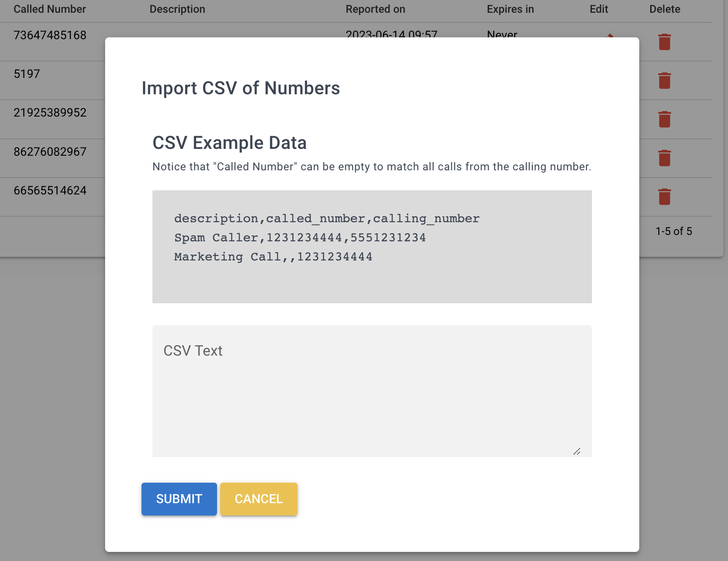
Task: Click the Edit column header
Action: tap(598, 9)
